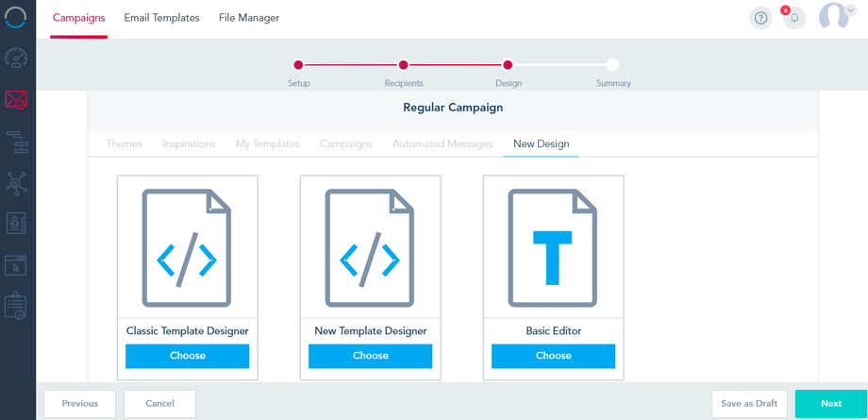868x420 pixels.
Task: Open the dashboard speedometer icon in sidebar
Action: [17, 57]
